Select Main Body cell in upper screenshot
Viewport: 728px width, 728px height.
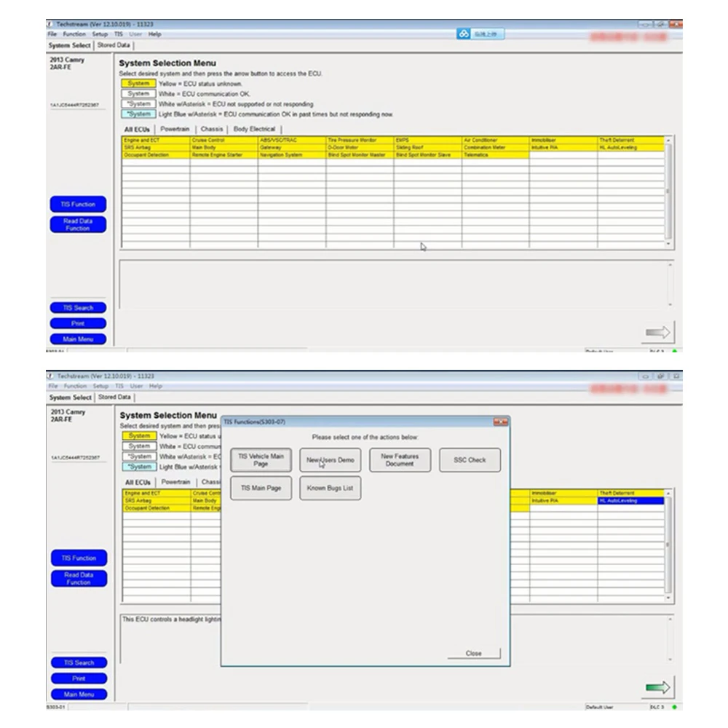point(223,148)
